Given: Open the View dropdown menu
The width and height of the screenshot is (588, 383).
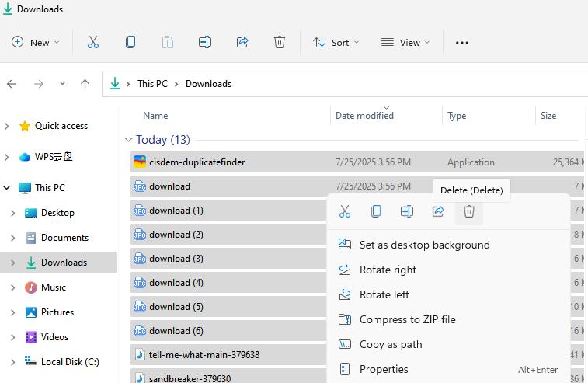Looking at the screenshot, I should click(x=404, y=42).
